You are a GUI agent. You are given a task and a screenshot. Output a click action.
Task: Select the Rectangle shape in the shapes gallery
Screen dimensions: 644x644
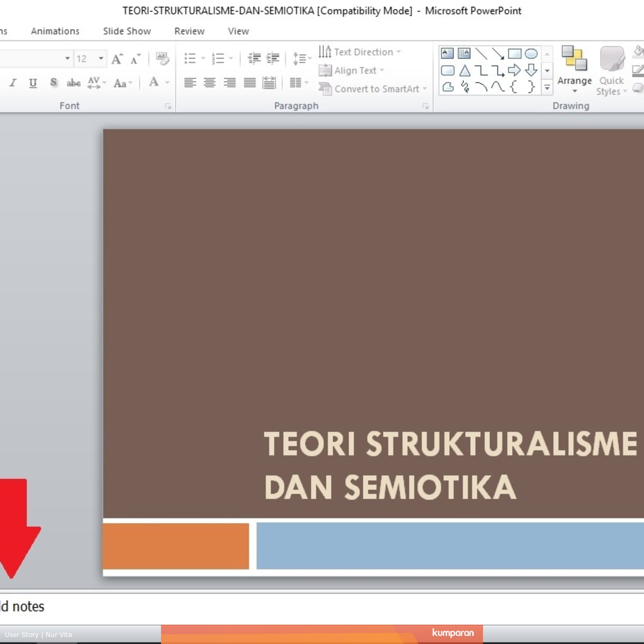click(x=514, y=54)
